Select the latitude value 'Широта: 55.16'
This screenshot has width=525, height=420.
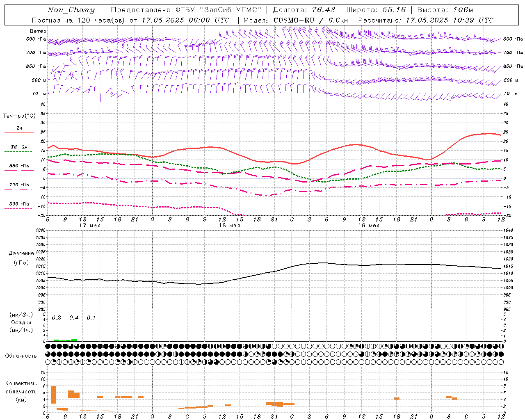pyautogui.click(x=376, y=10)
